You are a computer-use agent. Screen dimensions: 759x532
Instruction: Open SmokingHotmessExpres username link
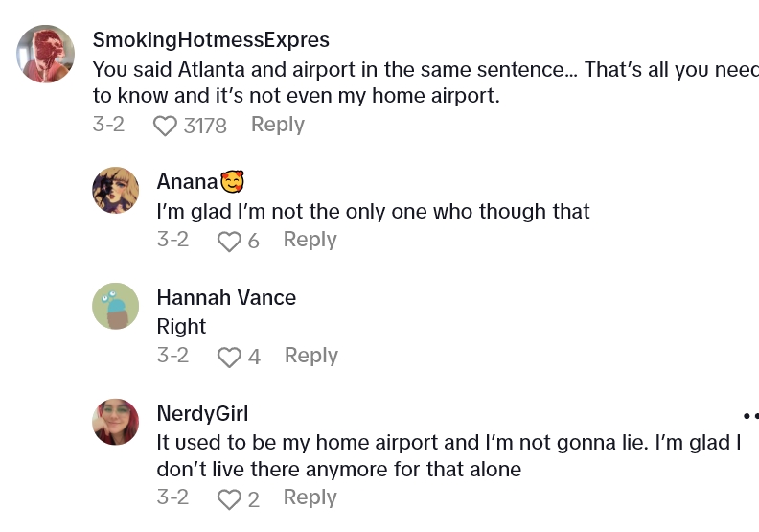(x=211, y=39)
